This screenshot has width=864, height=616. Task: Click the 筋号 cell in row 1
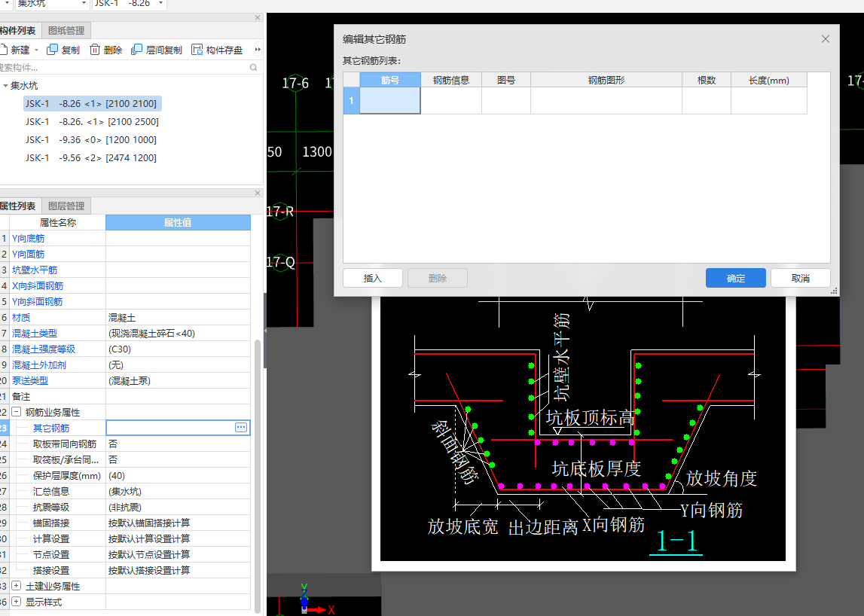[x=390, y=101]
